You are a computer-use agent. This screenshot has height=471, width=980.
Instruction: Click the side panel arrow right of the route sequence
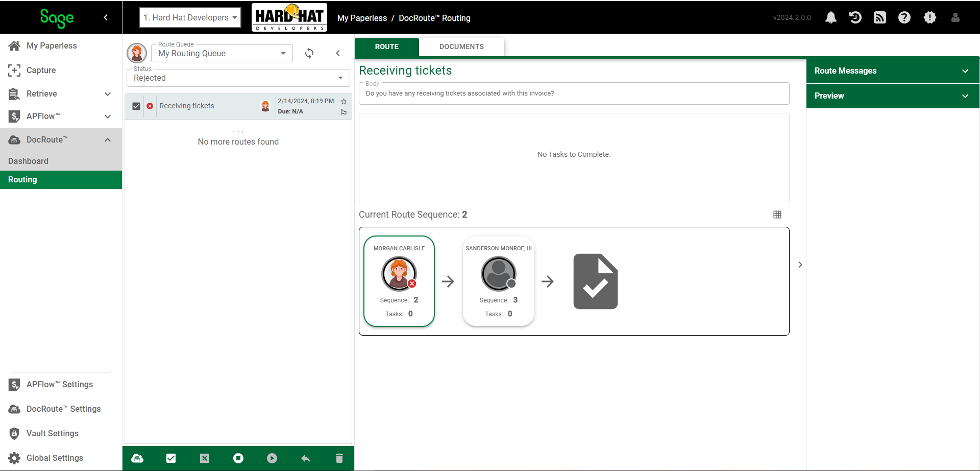click(800, 265)
